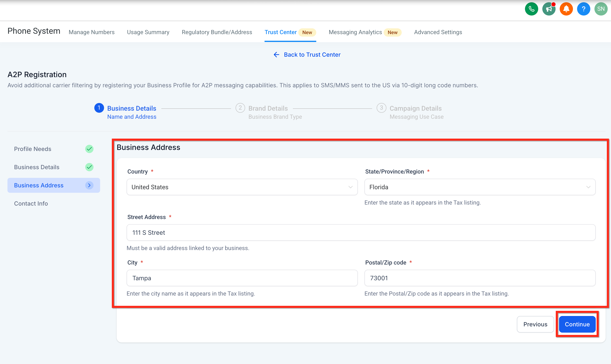
Task: Click the Business Details green checkmark
Action: [x=89, y=167]
